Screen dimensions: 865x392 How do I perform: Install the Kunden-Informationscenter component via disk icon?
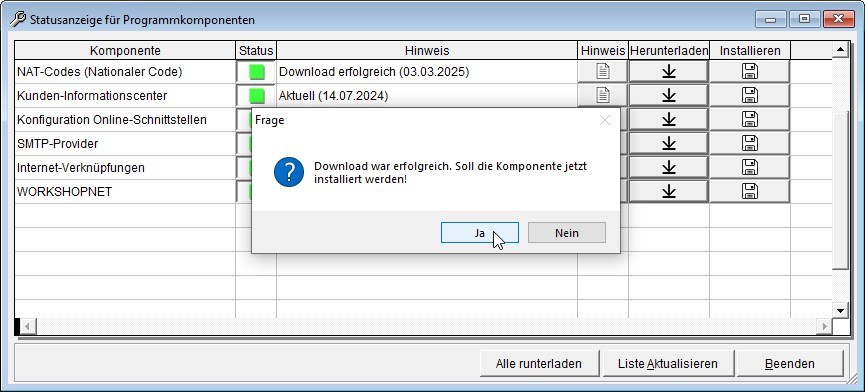coord(750,95)
